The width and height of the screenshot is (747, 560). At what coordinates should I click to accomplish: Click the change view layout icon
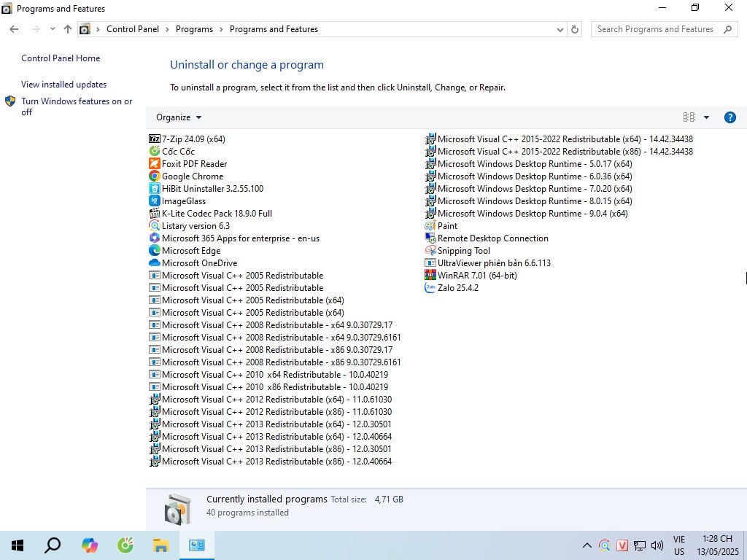point(689,117)
